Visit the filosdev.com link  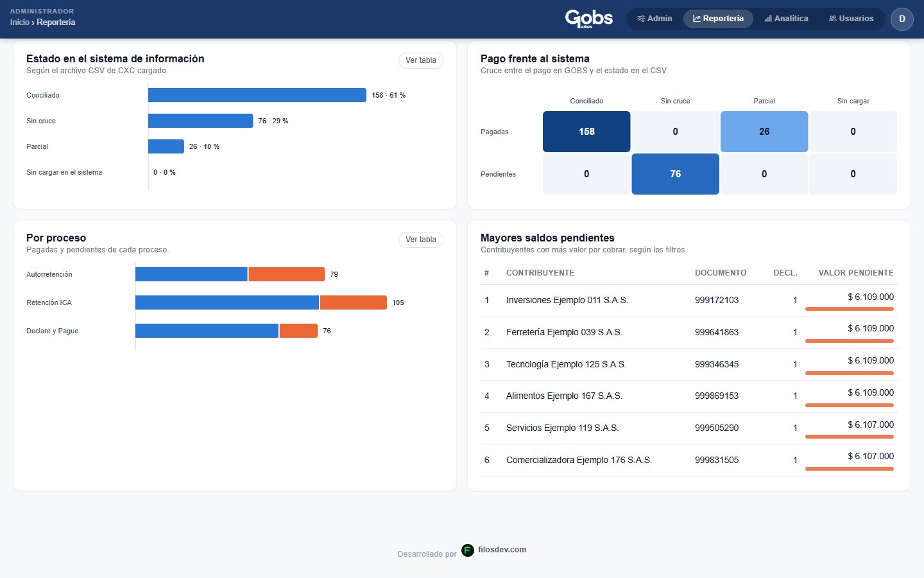pos(502,550)
